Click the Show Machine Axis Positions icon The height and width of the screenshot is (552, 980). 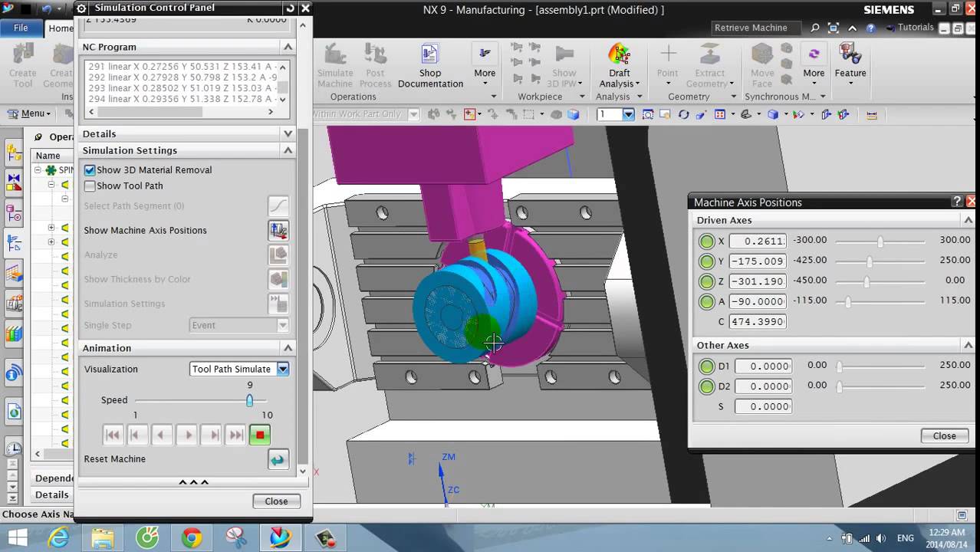(x=278, y=230)
